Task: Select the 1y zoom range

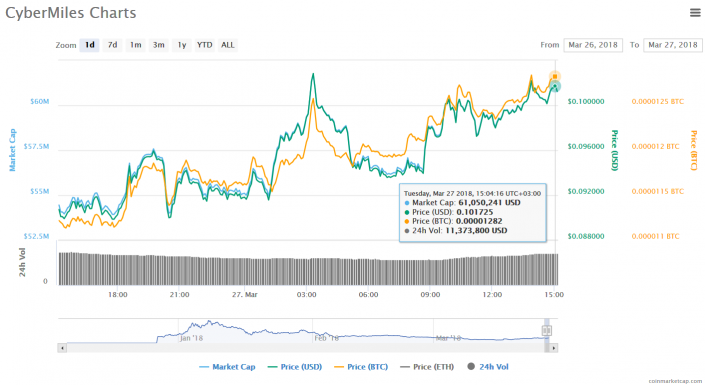Action: 182,45
